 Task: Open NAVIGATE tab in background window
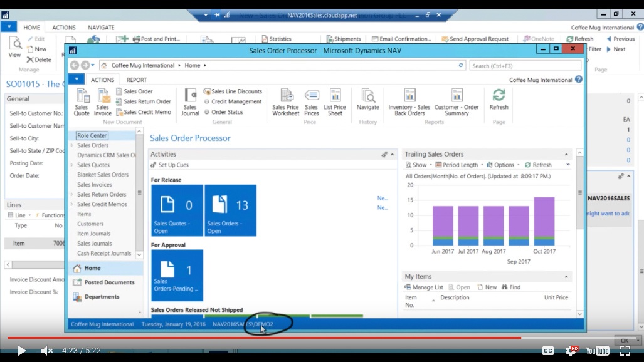(101, 28)
